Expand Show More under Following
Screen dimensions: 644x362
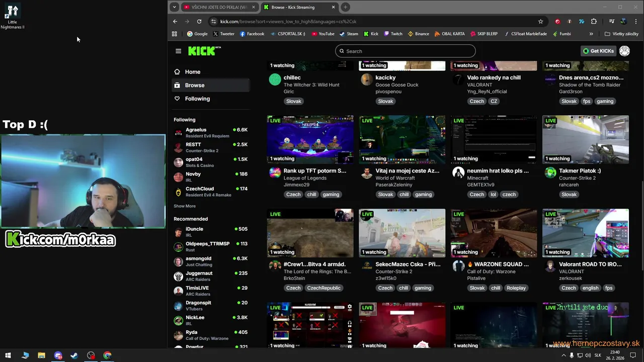185,206
